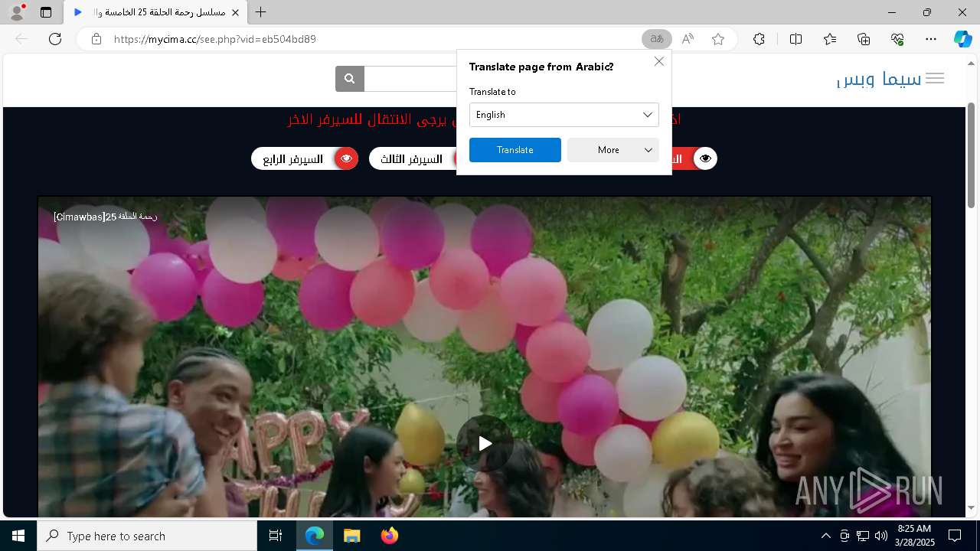Open Task View
The height and width of the screenshot is (551, 980).
tap(276, 536)
